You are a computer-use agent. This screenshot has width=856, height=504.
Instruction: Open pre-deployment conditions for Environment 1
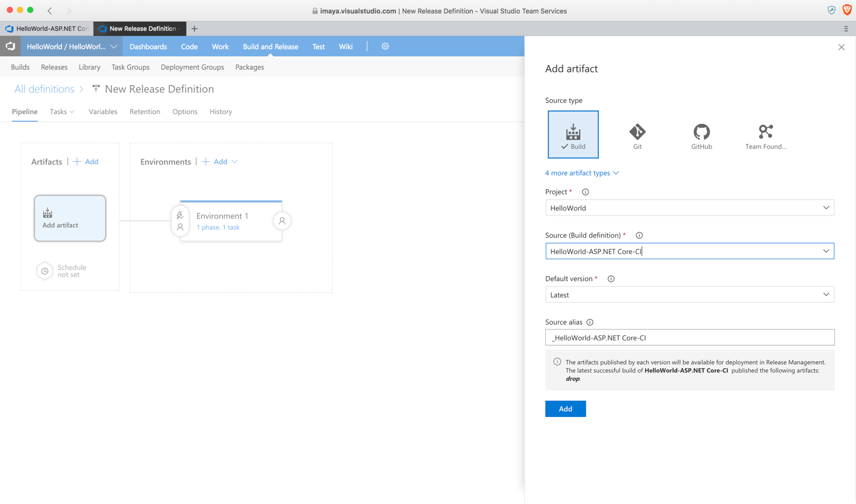pyautogui.click(x=180, y=221)
